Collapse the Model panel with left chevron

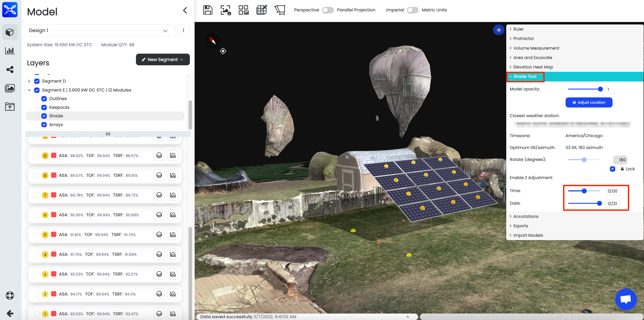point(185,11)
